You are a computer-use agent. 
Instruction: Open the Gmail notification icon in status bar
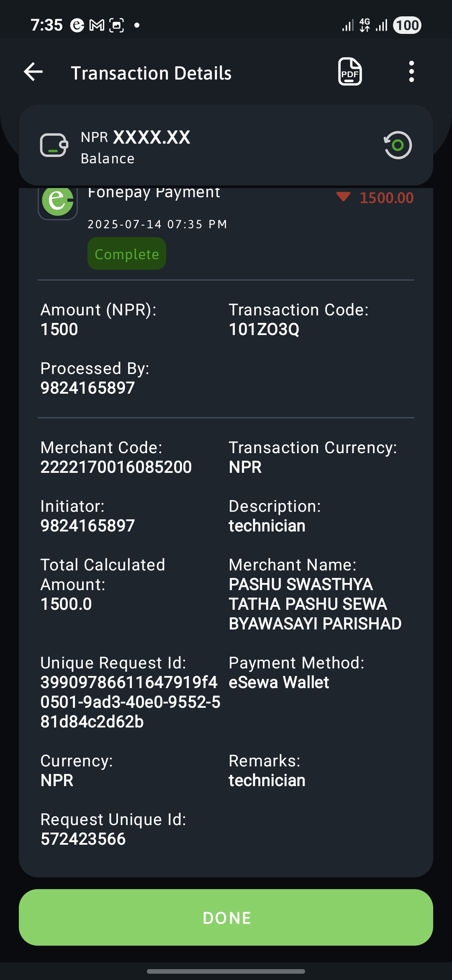pos(97,26)
